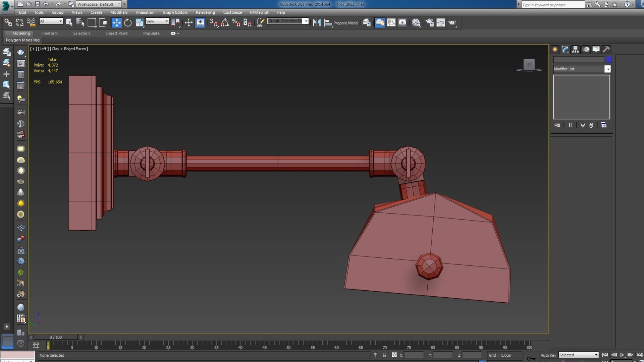
Task: Switch to the Utilities panel hammer icon
Action: click(x=606, y=49)
